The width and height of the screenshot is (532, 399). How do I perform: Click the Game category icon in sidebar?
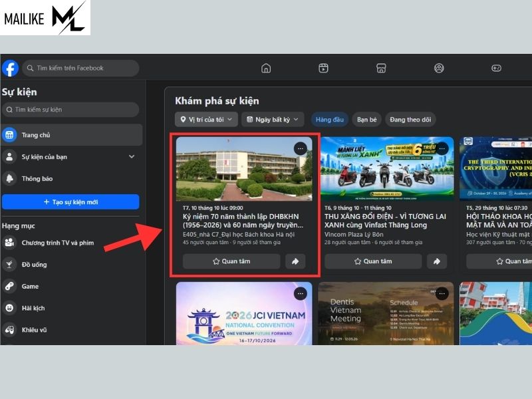click(9, 287)
